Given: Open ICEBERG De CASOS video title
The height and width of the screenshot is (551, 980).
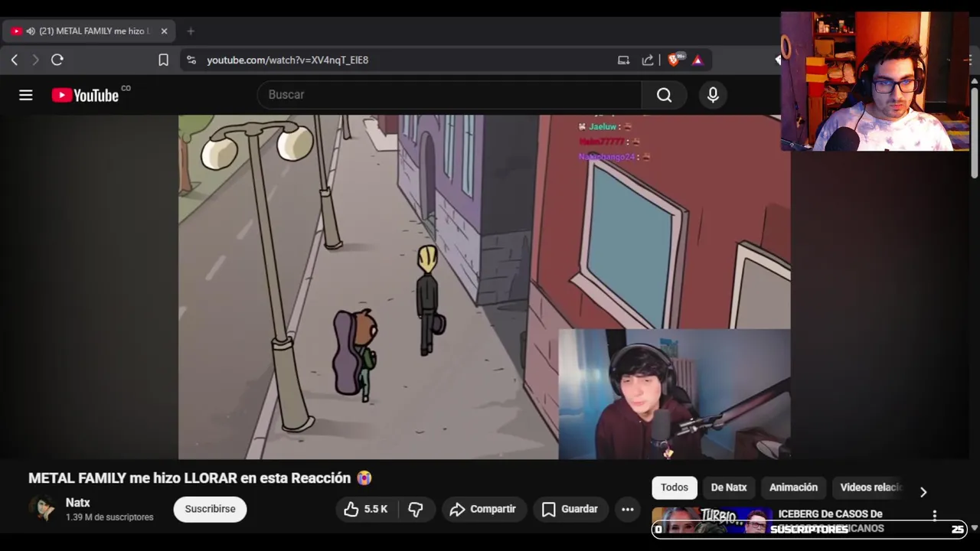Looking at the screenshot, I should [x=831, y=520].
